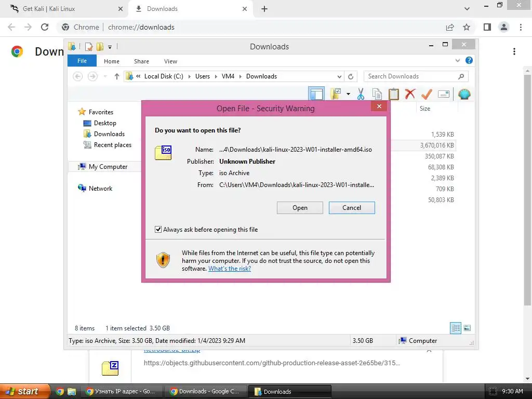532x399 pixels.
Task: Click the Classic Shell settings shell icon
Action: (464, 94)
